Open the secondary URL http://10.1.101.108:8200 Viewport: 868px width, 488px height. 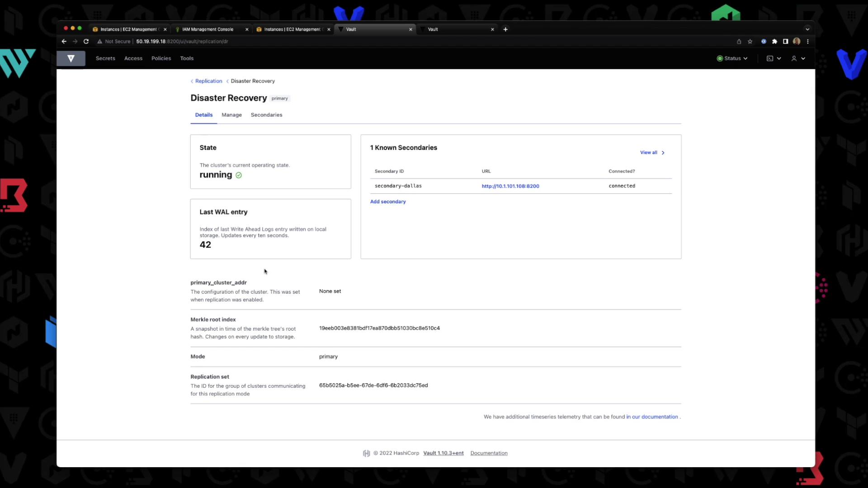[x=510, y=186]
